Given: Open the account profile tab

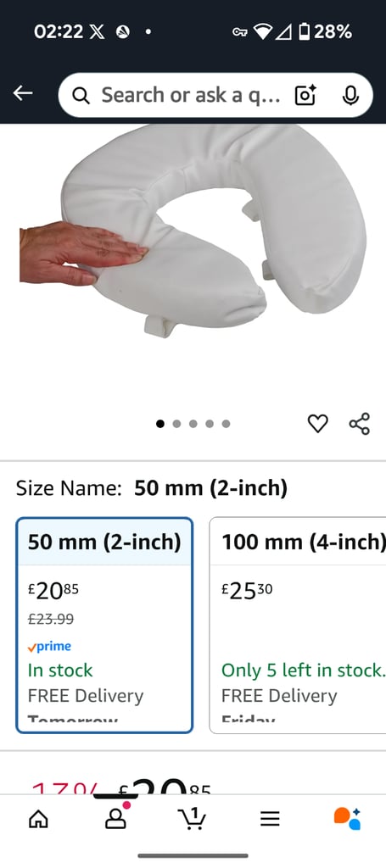Looking at the screenshot, I should point(115,818).
